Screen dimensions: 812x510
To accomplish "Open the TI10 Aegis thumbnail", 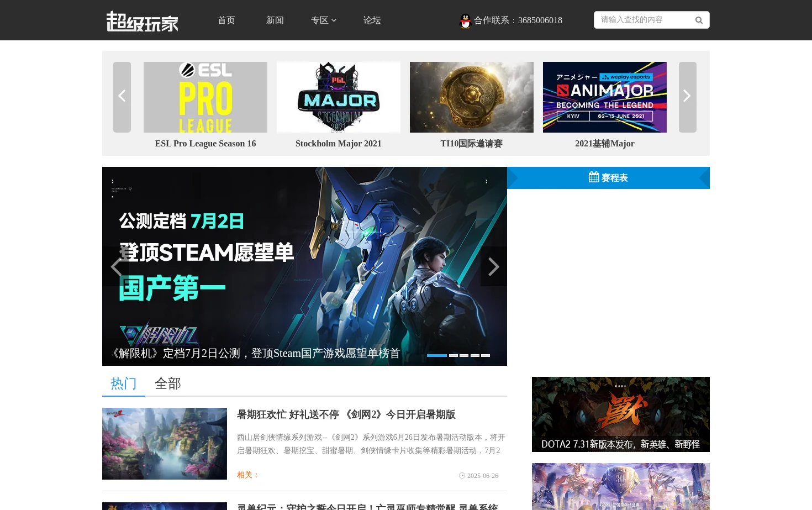I will (472, 97).
